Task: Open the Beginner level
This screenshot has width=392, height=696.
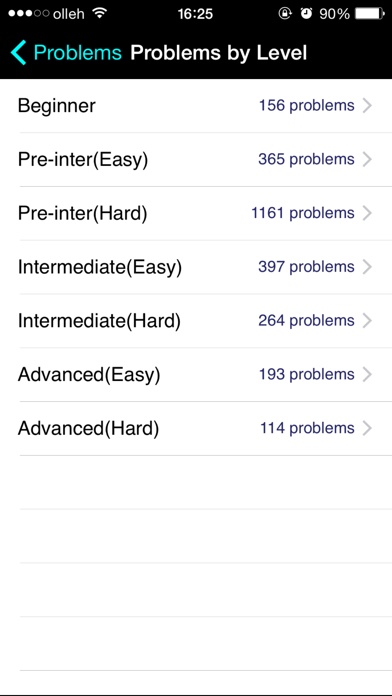Action: pyautogui.click(x=196, y=106)
